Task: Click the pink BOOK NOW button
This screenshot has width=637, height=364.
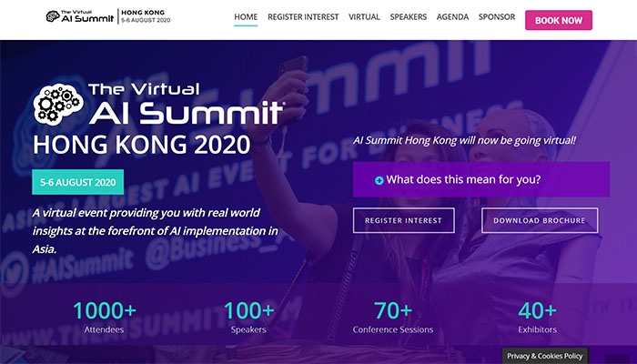Action: pyautogui.click(x=559, y=20)
